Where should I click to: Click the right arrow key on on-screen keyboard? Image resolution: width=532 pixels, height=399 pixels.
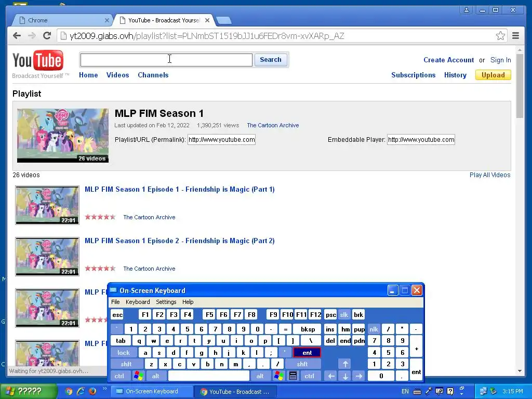tap(359, 376)
